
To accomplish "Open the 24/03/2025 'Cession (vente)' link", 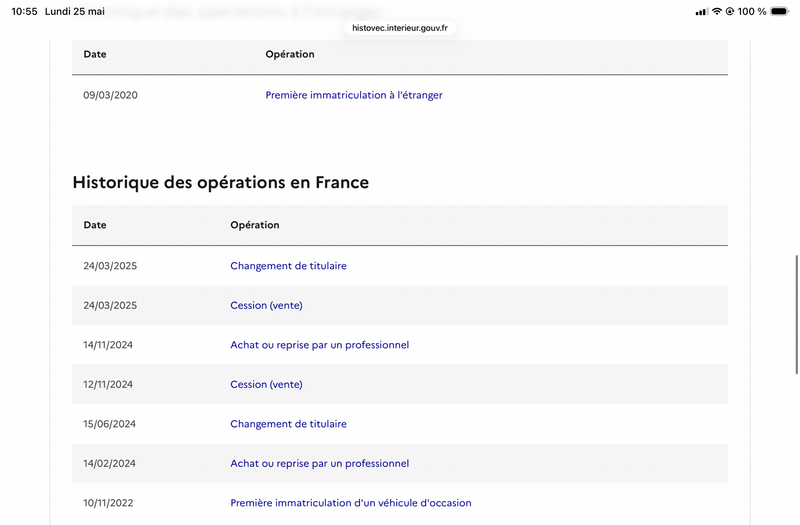I will point(266,305).
